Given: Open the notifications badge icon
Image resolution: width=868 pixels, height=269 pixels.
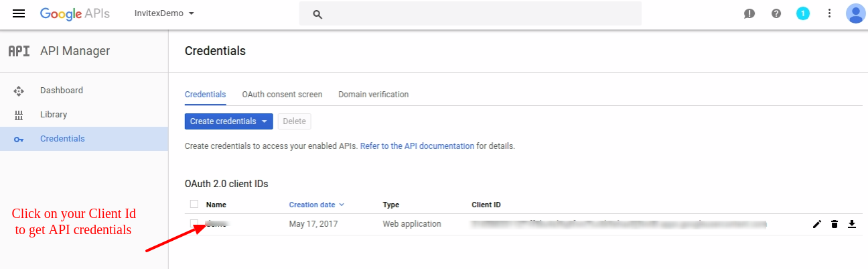Looking at the screenshot, I should pos(802,13).
